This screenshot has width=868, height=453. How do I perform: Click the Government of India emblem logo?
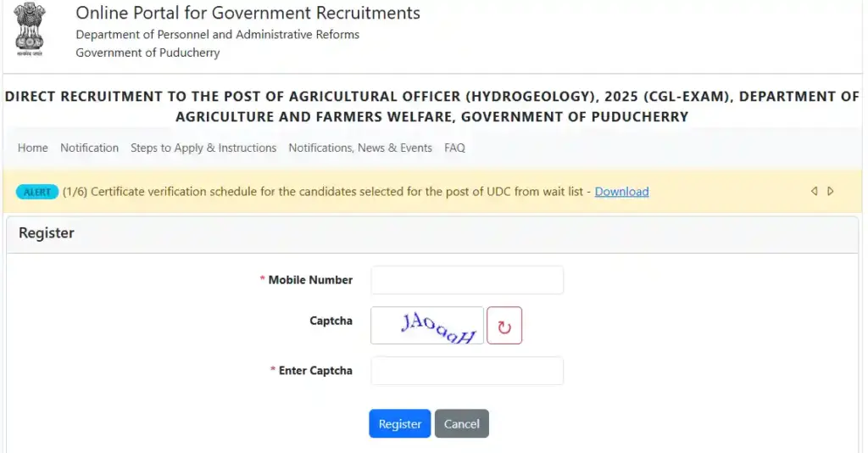31,30
